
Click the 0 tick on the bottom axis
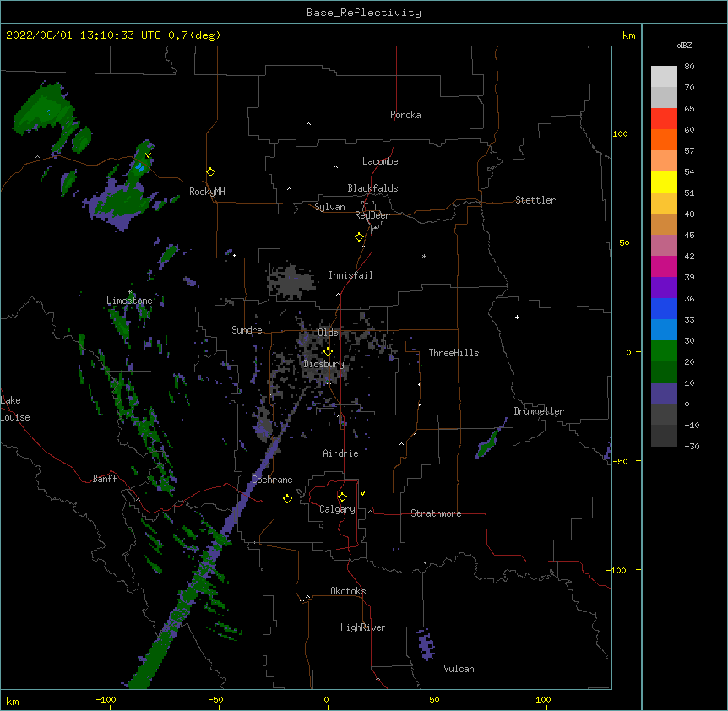(x=326, y=700)
